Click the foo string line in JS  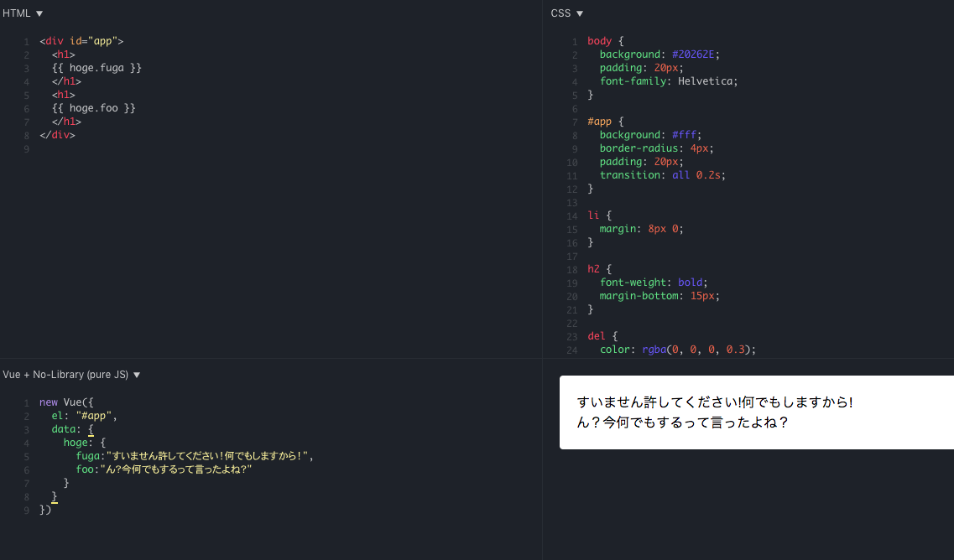point(164,469)
